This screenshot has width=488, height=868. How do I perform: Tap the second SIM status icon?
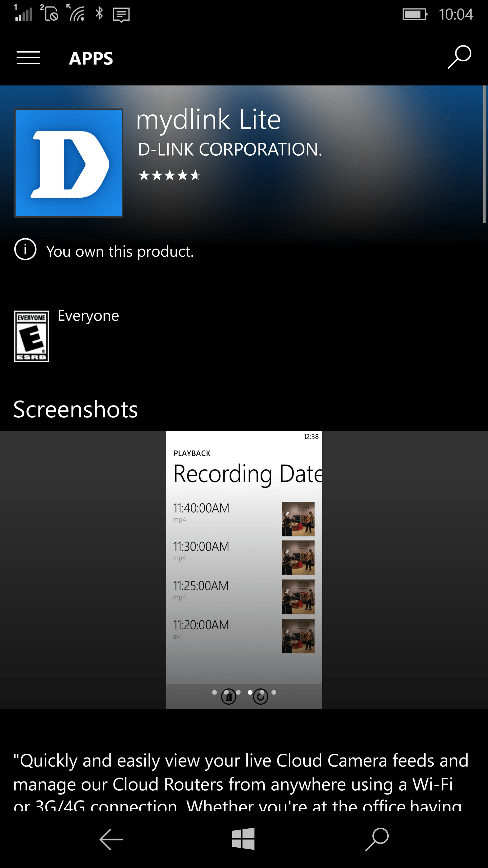point(49,13)
